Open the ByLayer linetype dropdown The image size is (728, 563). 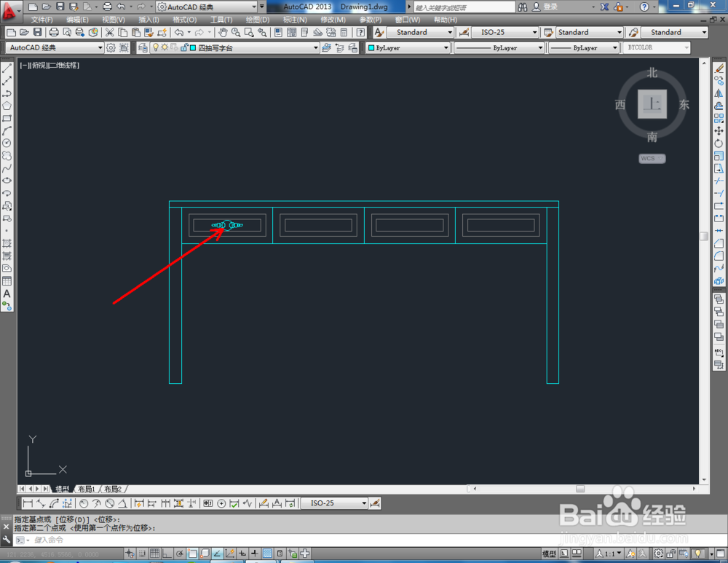coord(499,47)
